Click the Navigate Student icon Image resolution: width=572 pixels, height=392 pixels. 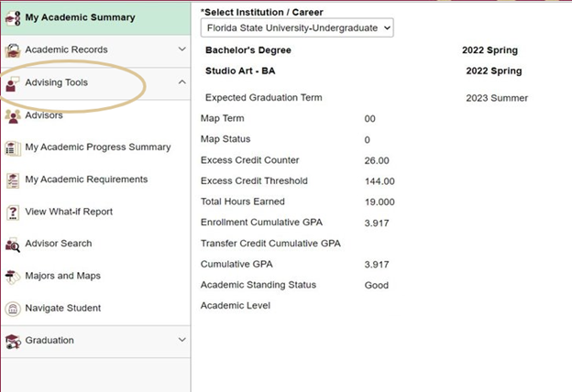[13, 309]
